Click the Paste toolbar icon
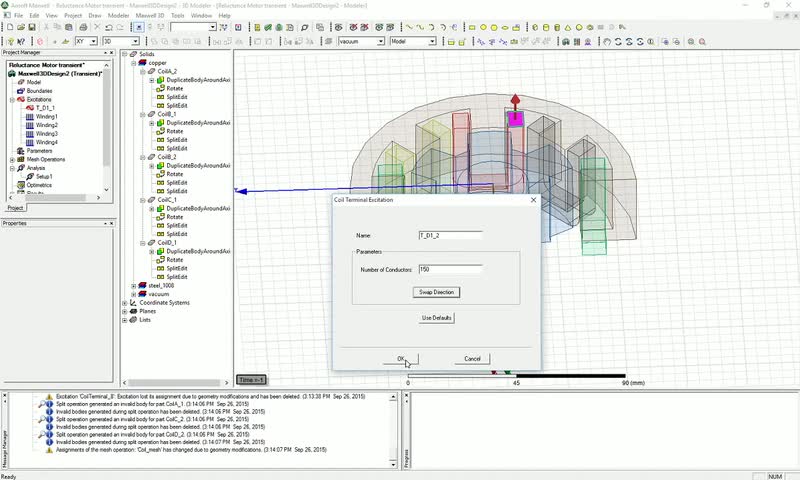The image size is (800, 480). [68, 27]
